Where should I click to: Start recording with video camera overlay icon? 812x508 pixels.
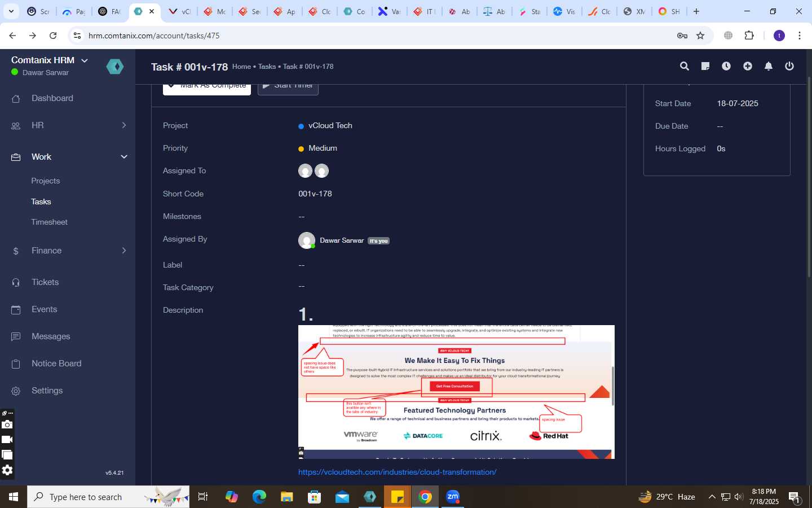point(7,440)
